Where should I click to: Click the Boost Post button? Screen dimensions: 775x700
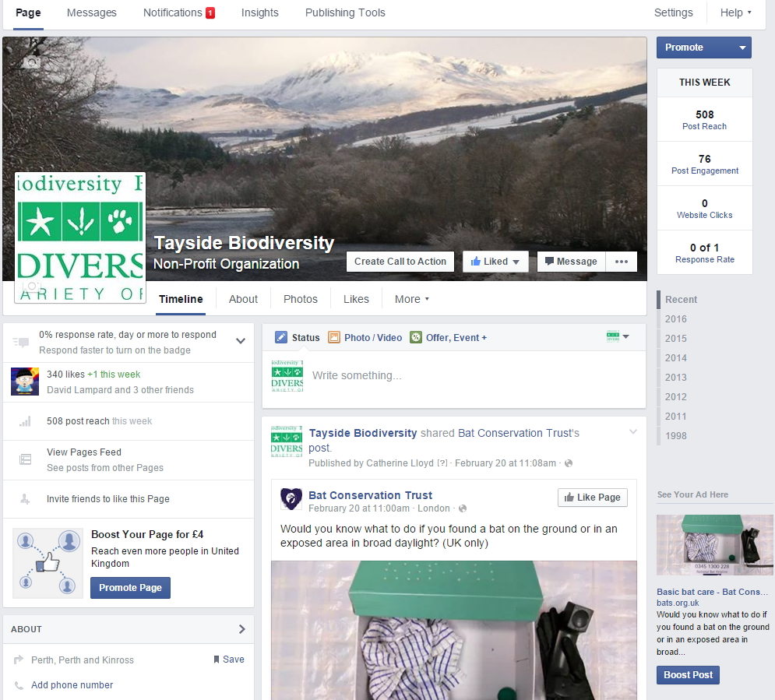point(688,675)
